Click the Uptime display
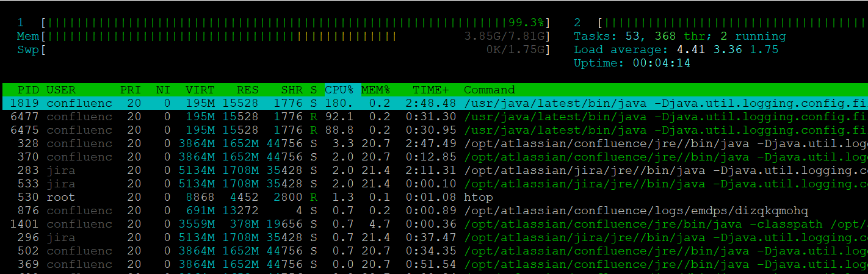Screen dimensions: 868x274 (x=632, y=63)
